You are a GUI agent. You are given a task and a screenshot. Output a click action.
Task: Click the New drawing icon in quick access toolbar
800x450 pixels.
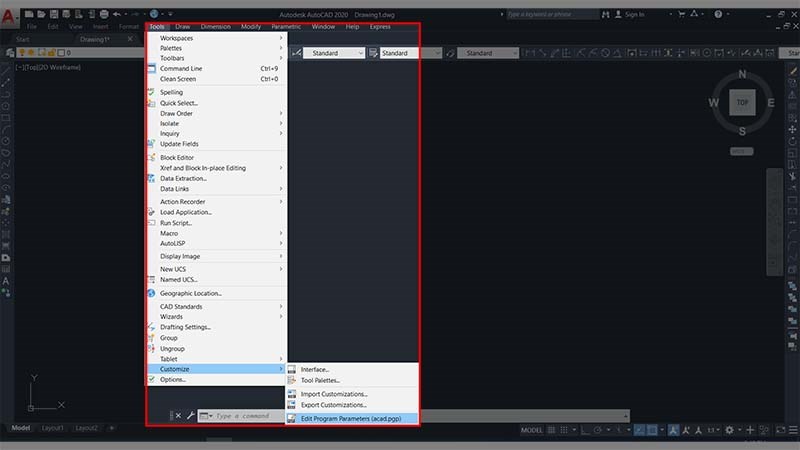coord(29,14)
